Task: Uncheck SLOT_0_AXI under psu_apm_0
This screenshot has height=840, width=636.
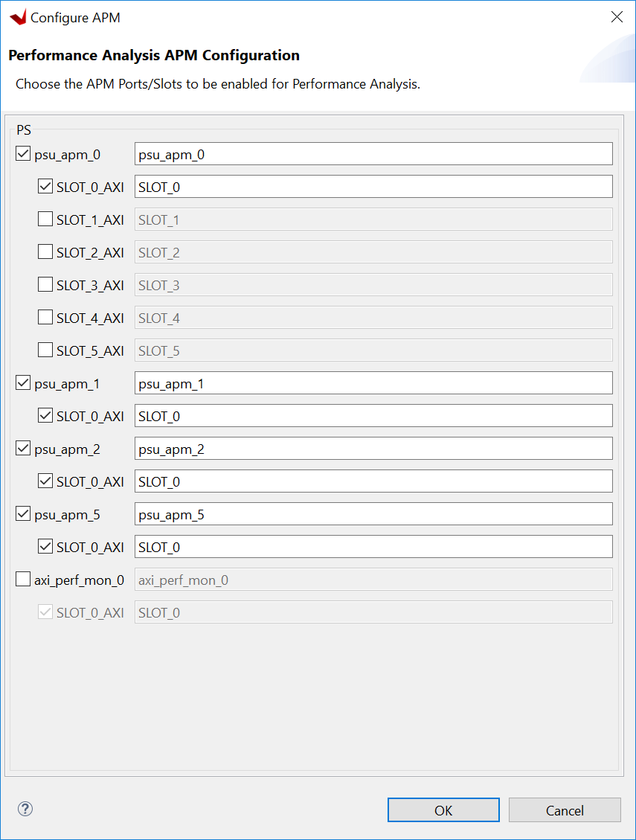Action: (x=45, y=187)
